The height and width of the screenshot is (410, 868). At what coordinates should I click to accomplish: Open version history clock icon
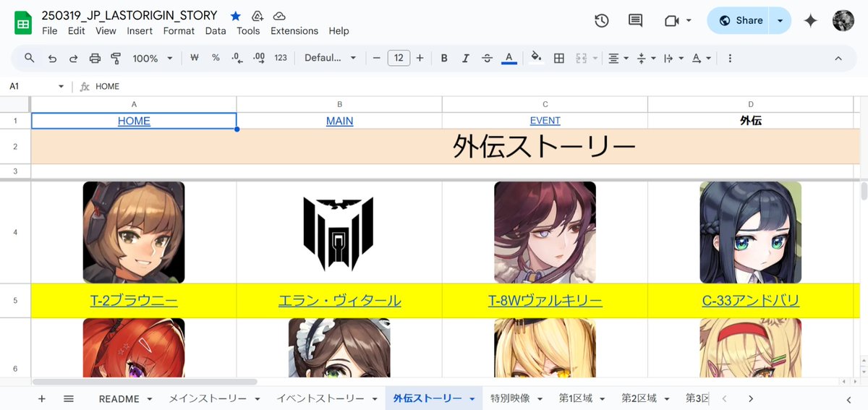(x=601, y=21)
